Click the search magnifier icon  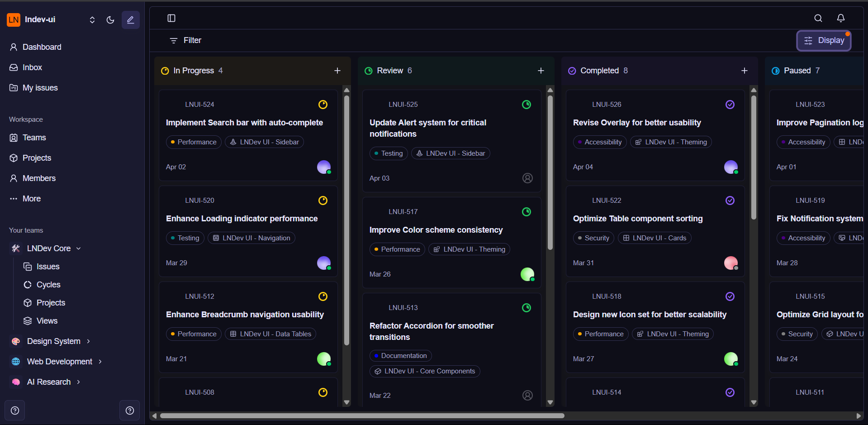(818, 18)
